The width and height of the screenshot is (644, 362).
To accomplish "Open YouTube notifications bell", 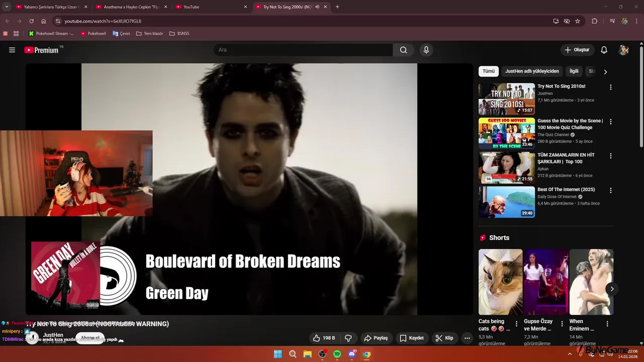I will click(x=604, y=50).
